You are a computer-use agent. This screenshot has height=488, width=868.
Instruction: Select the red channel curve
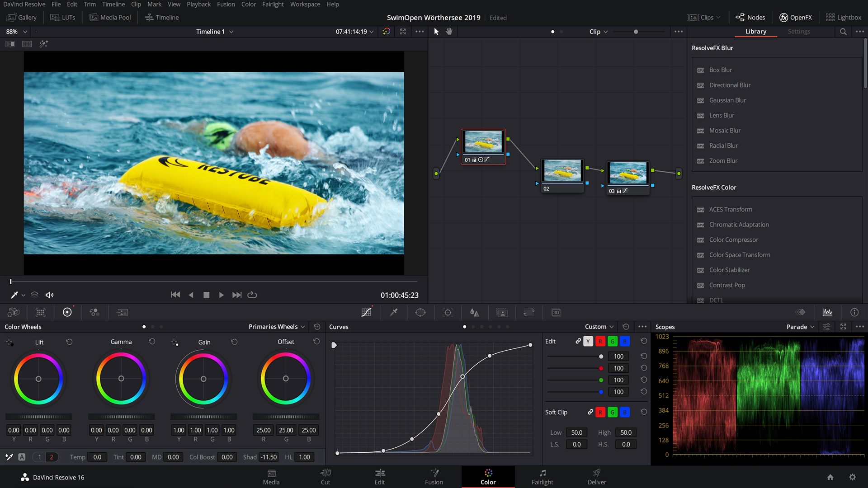click(600, 341)
